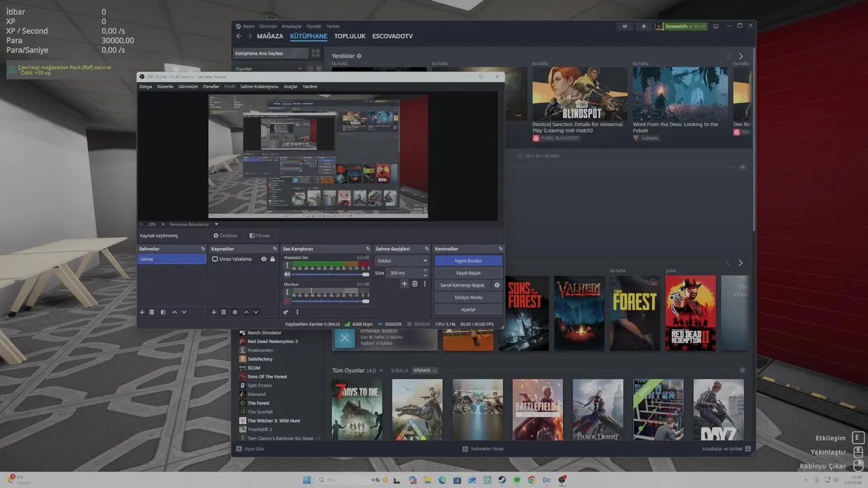Expand the Oyunlar collection dropdown in Steam
Image resolution: width=868 pixels, height=488 pixels.
[300, 68]
